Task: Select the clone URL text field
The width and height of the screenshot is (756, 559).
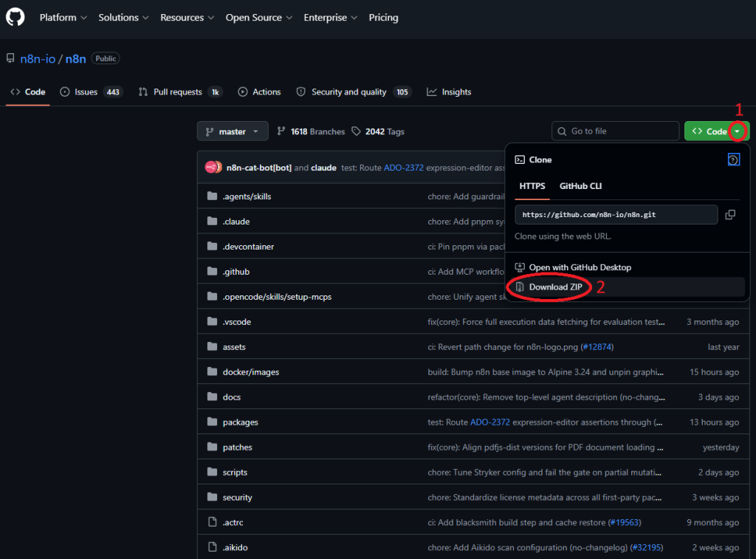Action: pos(616,215)
